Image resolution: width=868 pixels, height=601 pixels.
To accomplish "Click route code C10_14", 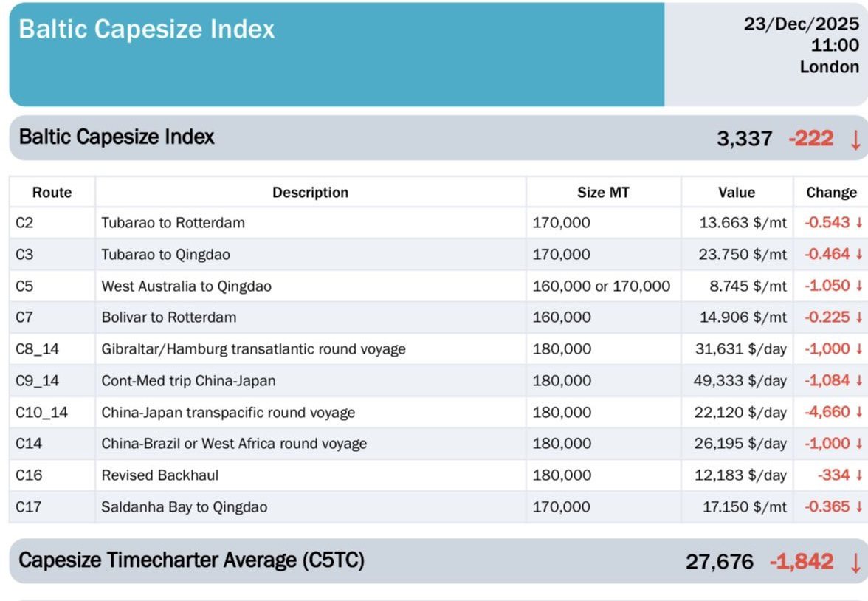I will 41,412.
